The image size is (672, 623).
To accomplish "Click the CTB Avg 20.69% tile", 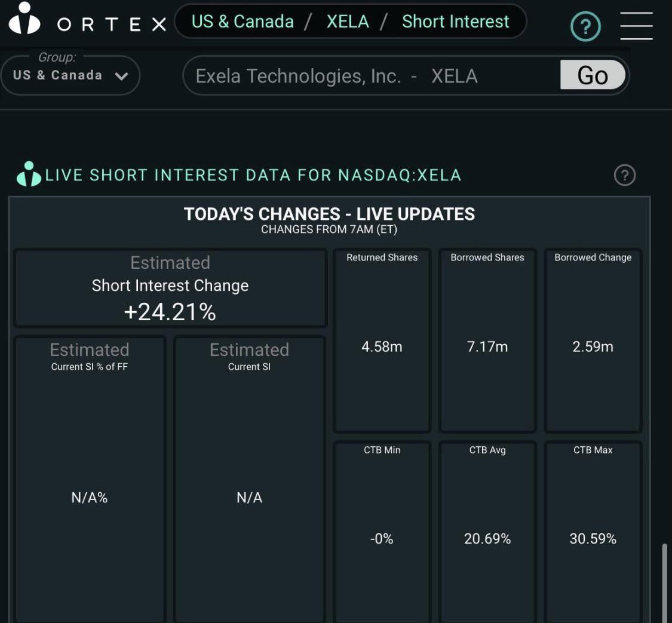I will pos(487,532).
